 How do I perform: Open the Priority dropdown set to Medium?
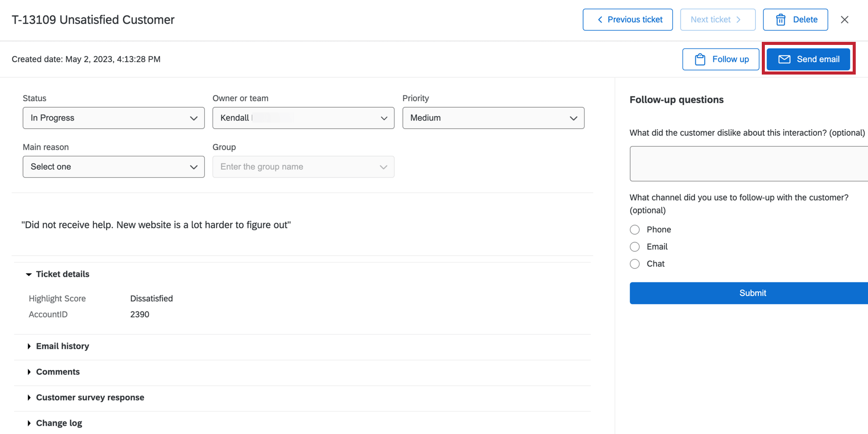(x=493, y=118)
